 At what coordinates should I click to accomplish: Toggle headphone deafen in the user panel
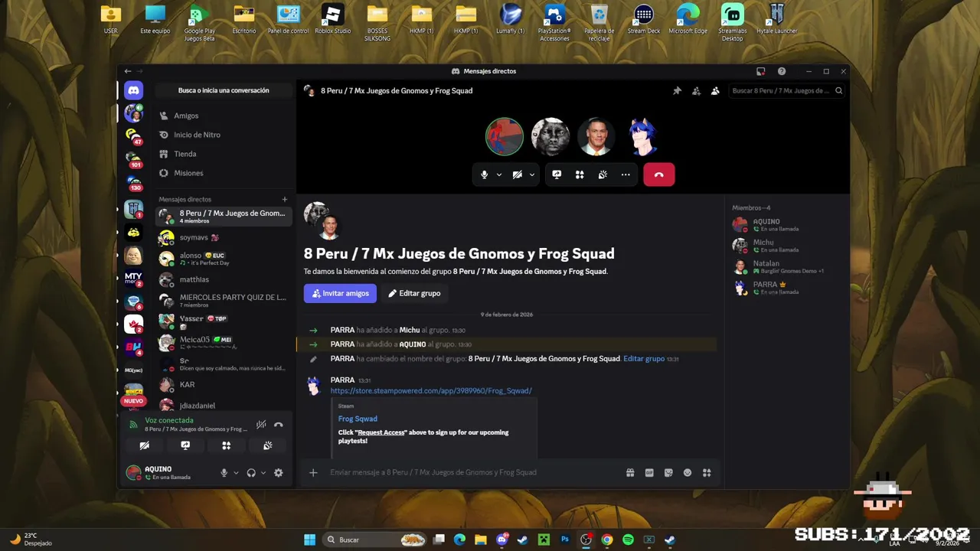click(251, 473)
